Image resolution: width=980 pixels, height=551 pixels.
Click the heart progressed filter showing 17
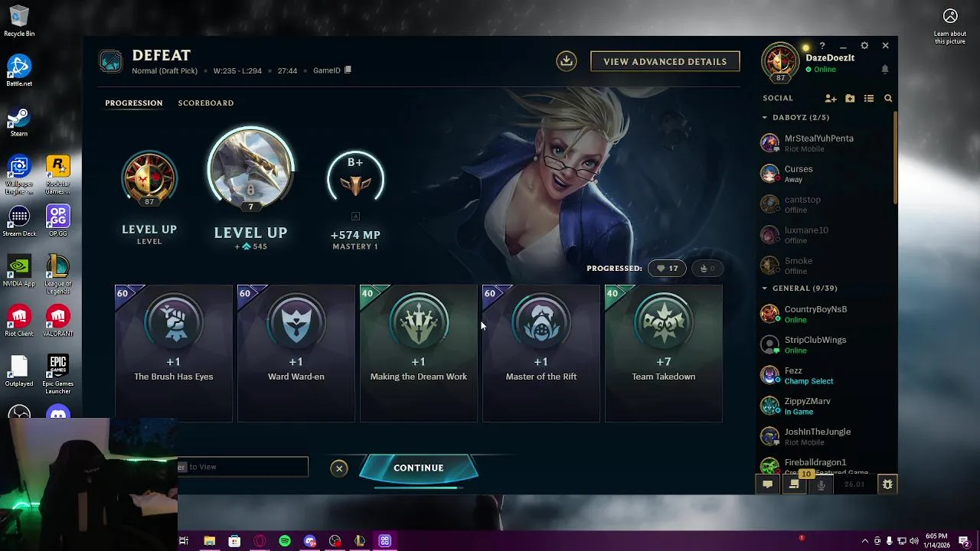point(668,269)
